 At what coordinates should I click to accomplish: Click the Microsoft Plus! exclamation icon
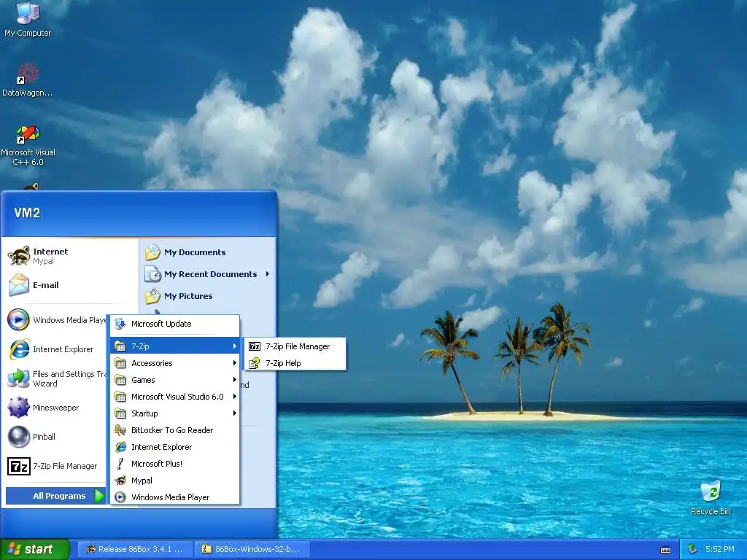coord(120,463)
